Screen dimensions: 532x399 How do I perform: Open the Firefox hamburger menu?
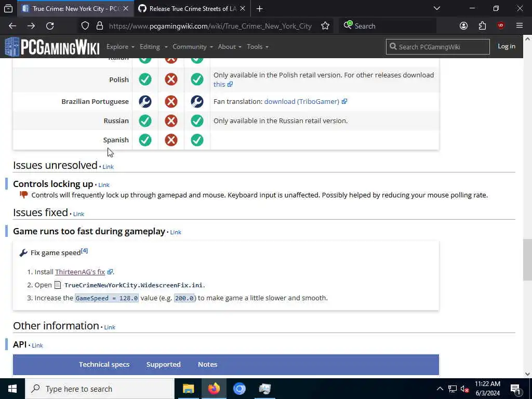520,26
